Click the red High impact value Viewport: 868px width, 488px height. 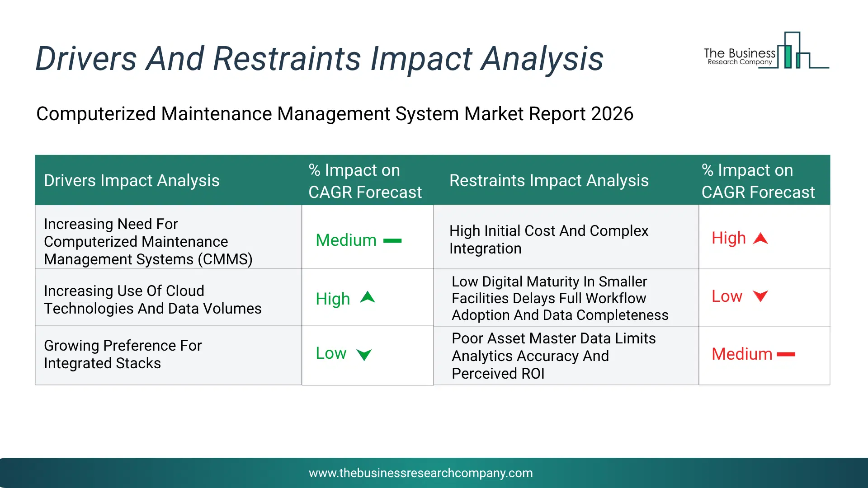(729, 238)
